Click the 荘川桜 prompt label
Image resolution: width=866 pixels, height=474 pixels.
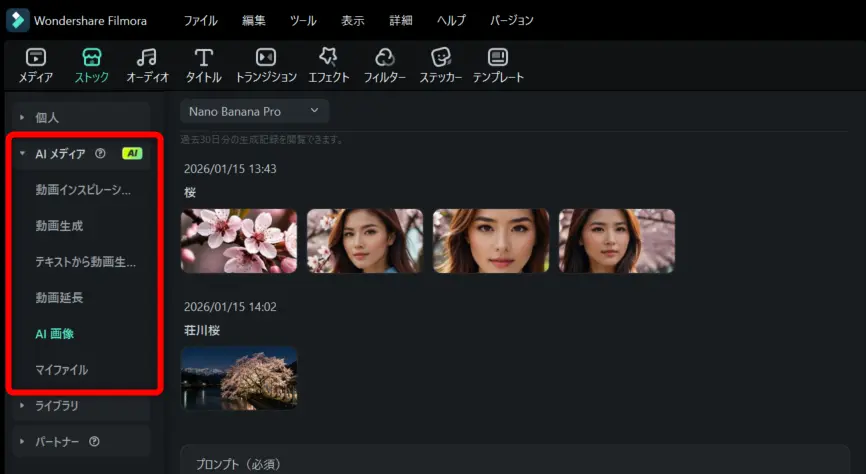tap(202, 330)
